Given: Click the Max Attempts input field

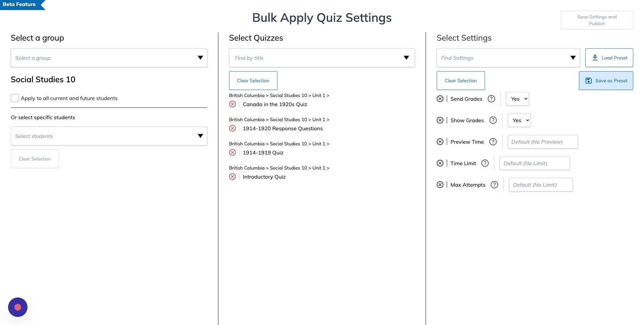Looking at the screenshot, I should pyautogui.click(x=541, y=185).
